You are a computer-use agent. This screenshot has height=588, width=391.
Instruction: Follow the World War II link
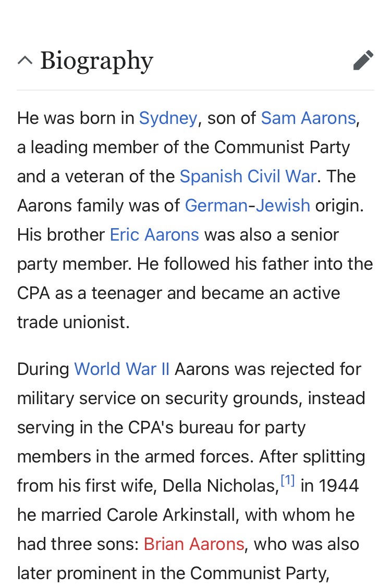point(122,369)
